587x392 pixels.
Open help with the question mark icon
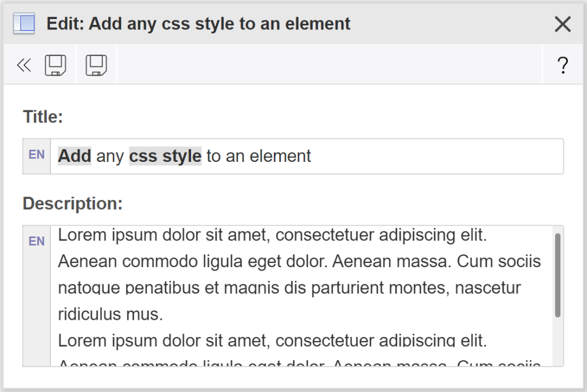pyautogui.click(x=562, y=65)
